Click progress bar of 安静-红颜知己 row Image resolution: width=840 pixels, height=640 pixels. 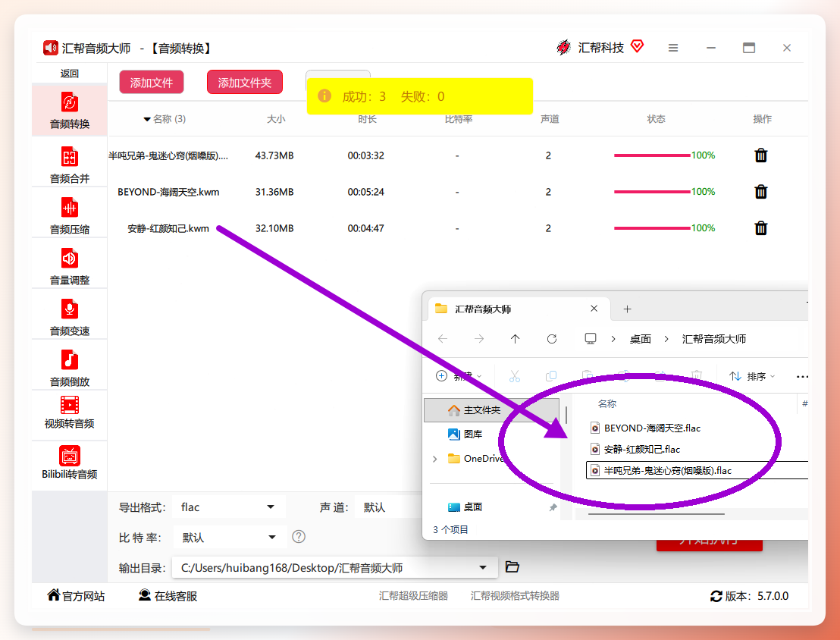point(652,228)
